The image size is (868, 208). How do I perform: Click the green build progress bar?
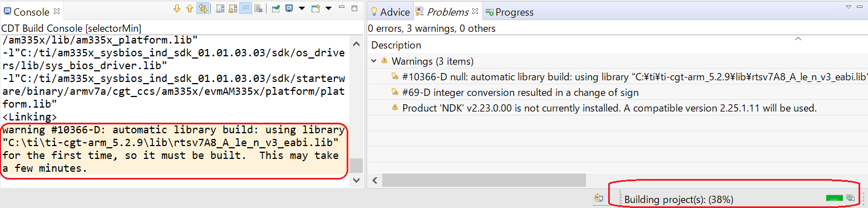pyautogui.click(x=835, y=198)
